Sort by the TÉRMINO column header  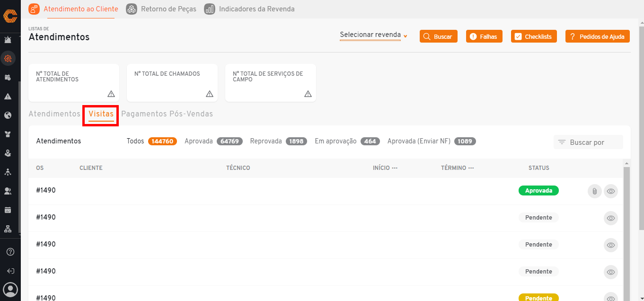pos(457,168)
